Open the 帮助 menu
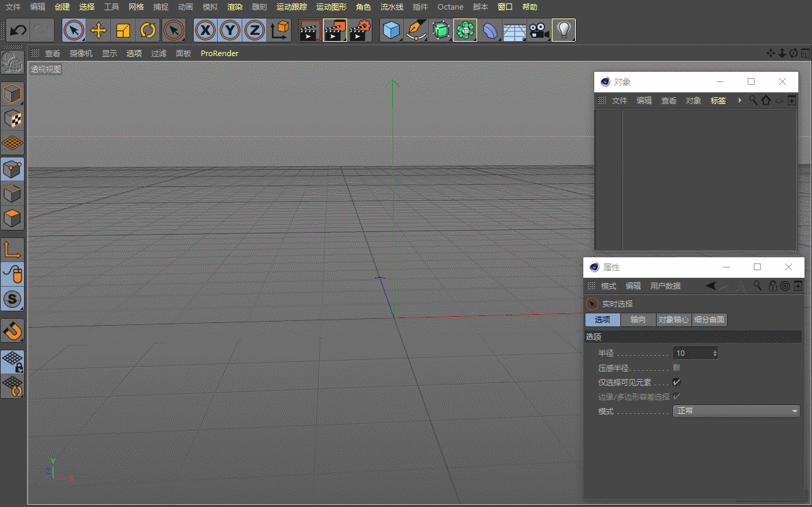Screen dimensions: 812x507 530,7
